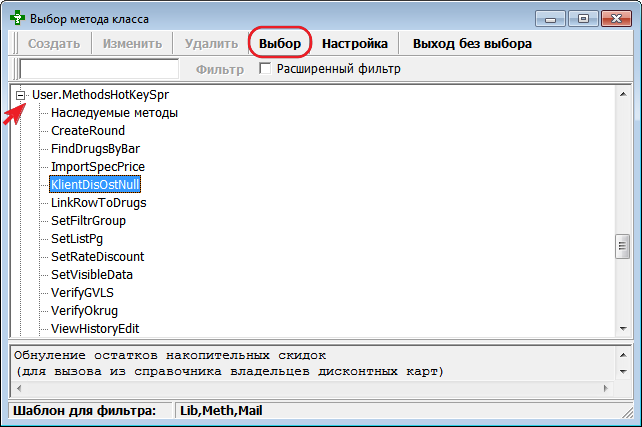
Task: Enable the Расширенный фильтр checkbox
Action: click(266, 69)
